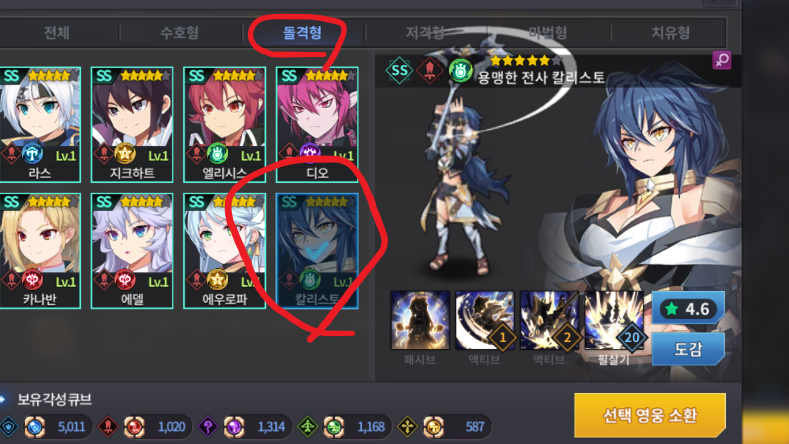
Task: Click the purple magnifier zoom icon
Action: (722, 60)
